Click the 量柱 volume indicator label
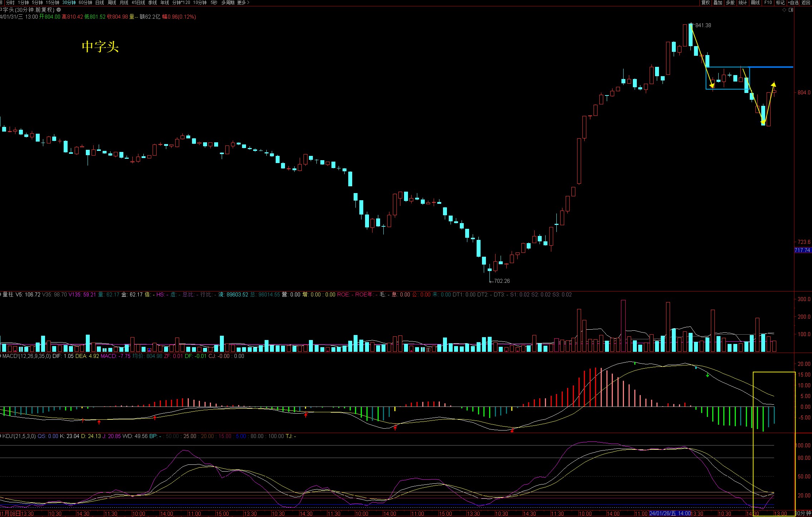Screen dimensions: 812x517 pyautogui.click(x=8, y=295)
